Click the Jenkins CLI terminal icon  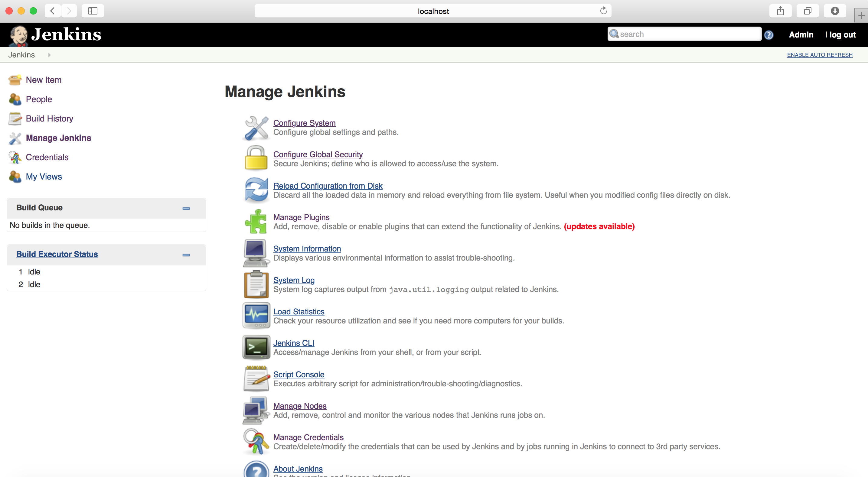click(x=256, y=347)
